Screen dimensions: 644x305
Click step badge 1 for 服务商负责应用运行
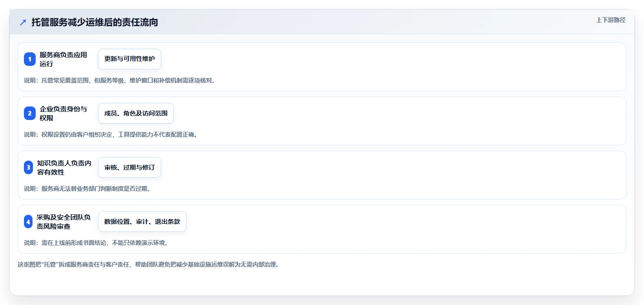(x=30, y=59)
